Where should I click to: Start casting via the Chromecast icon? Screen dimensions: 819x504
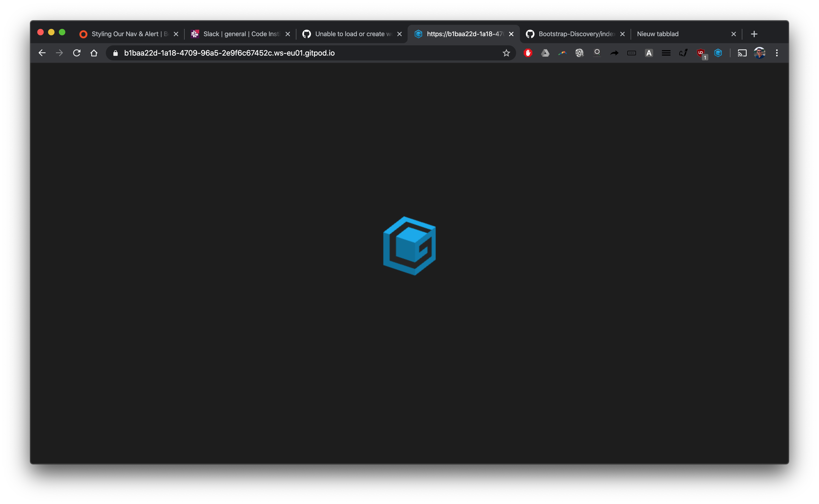(x=742, y=53)
